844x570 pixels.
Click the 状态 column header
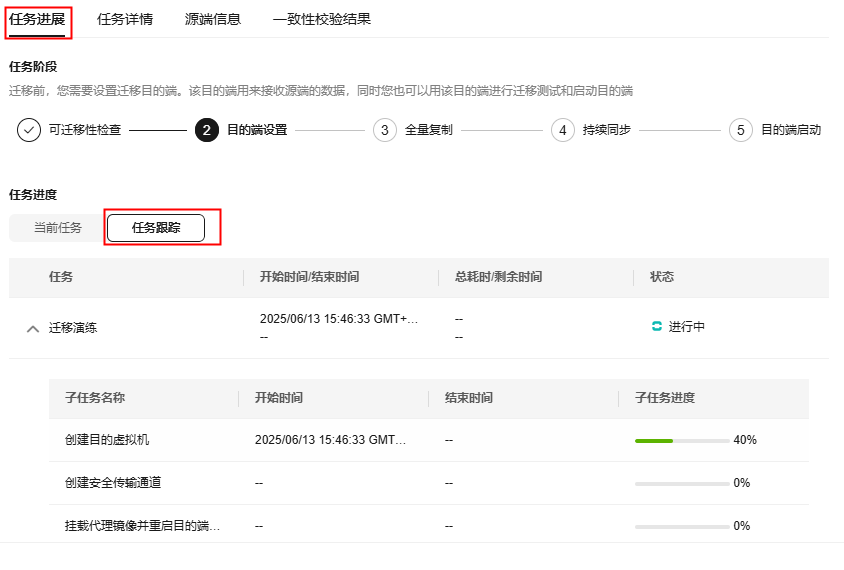[x=662, y=277]
